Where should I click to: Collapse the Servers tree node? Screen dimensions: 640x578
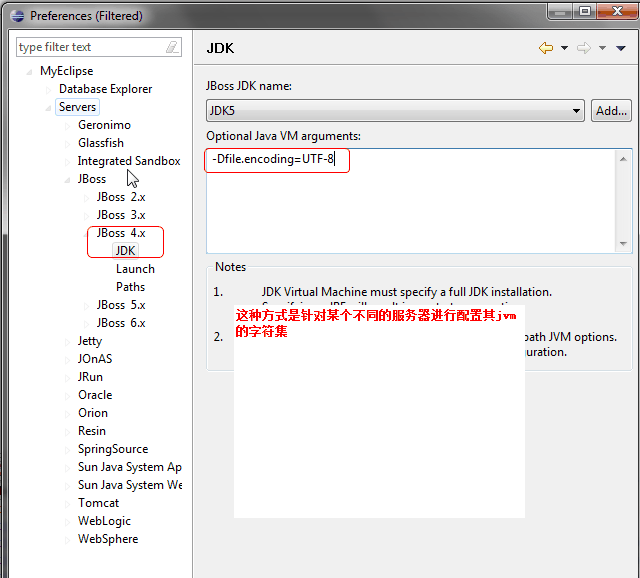48,108
